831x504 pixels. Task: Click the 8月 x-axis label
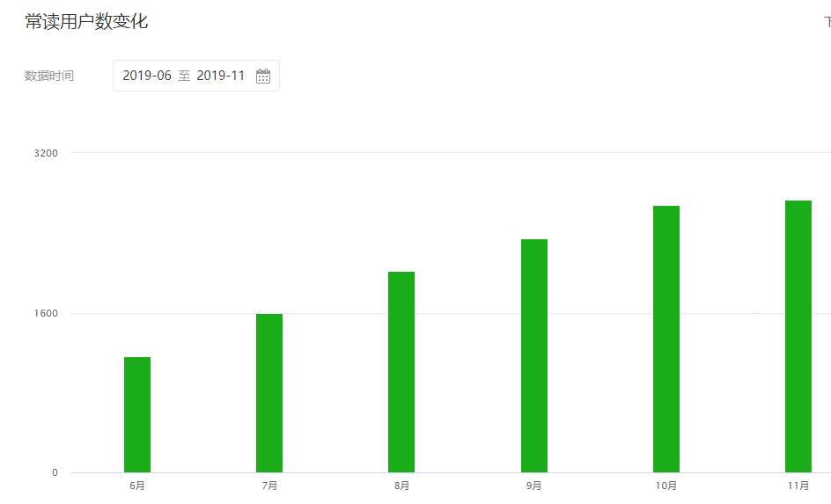(x=401, y=486)
